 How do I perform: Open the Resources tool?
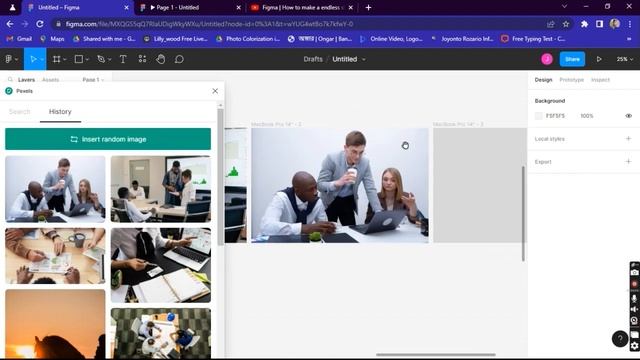point(142,59)
